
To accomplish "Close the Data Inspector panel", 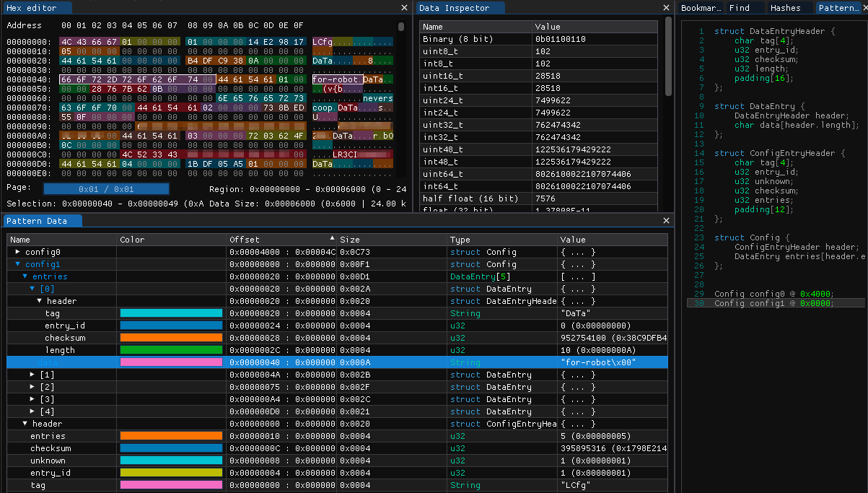I will coord(667,8).
